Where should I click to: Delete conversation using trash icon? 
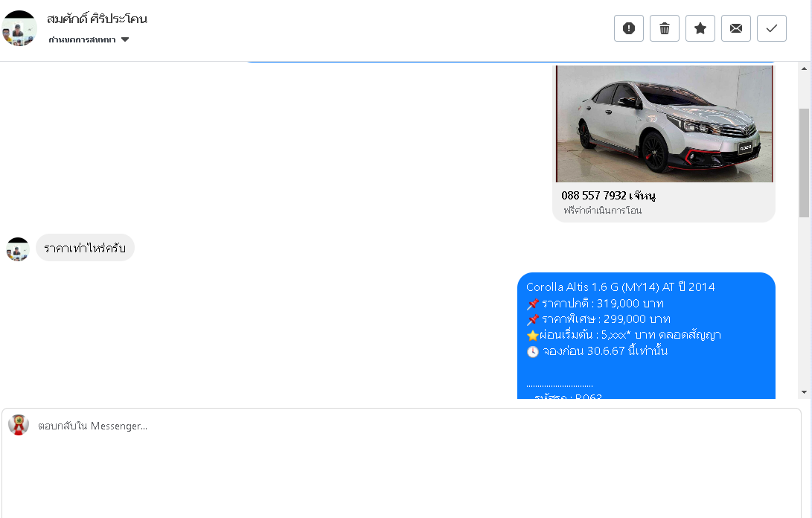tap(665, 28)
